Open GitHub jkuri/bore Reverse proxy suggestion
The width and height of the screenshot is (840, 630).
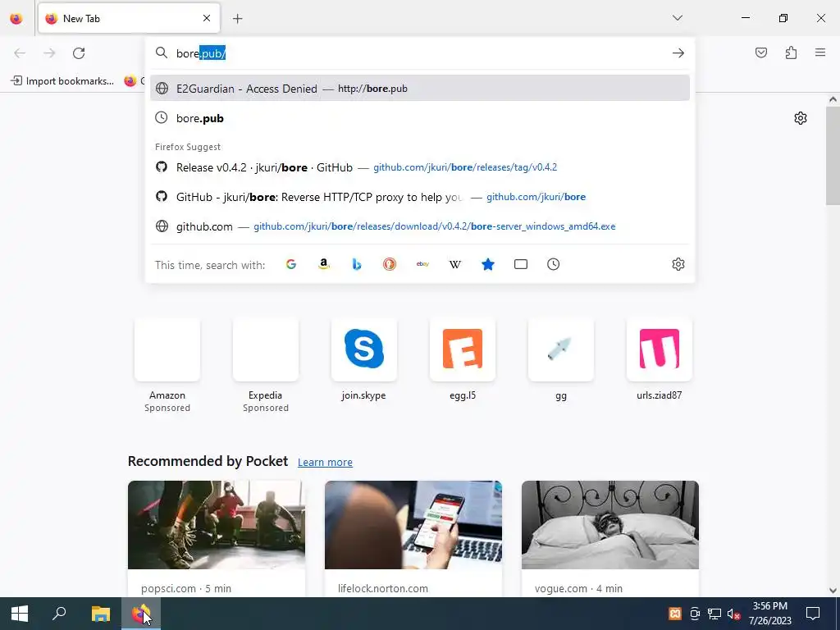coord(420,197)
